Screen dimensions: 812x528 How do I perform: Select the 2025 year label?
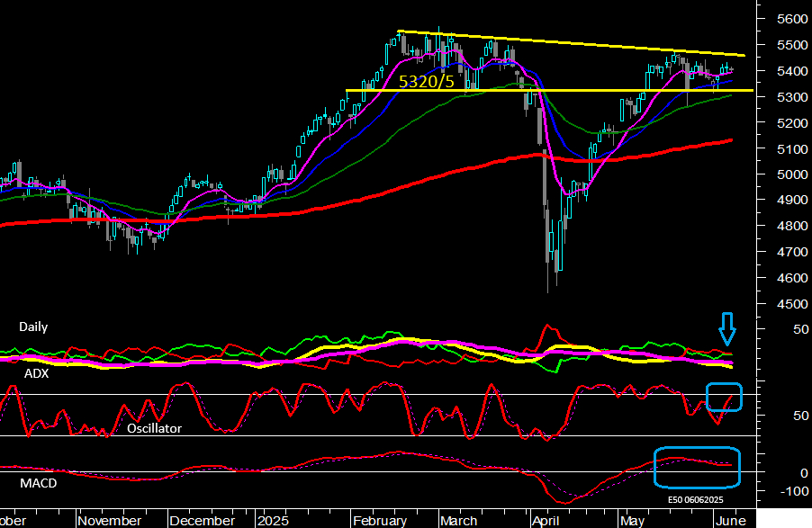point(273,521)
